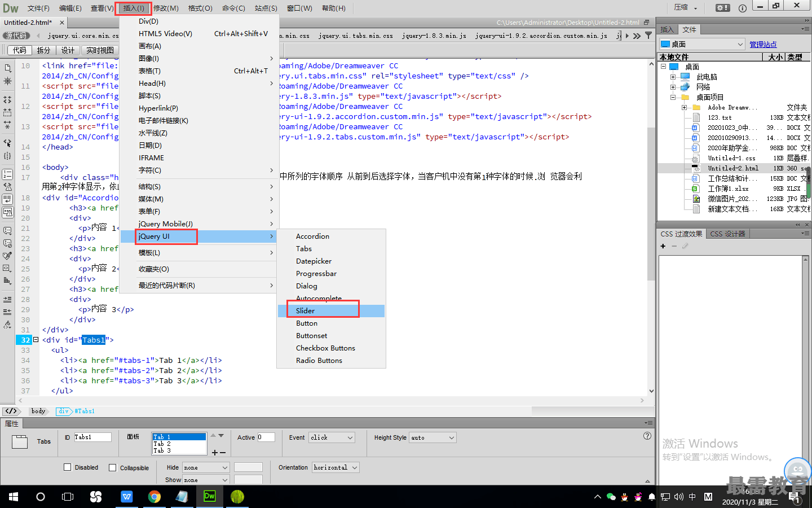Select the 123.txt file in Files panel
Viewport: 812px width, 508px height.
click(x=720, y=117)
